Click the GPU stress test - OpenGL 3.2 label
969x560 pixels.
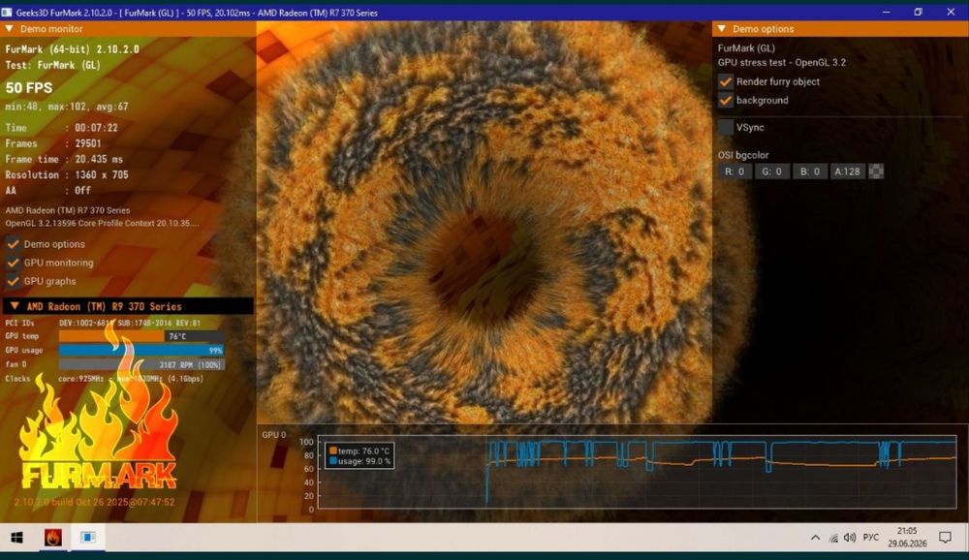782,62
